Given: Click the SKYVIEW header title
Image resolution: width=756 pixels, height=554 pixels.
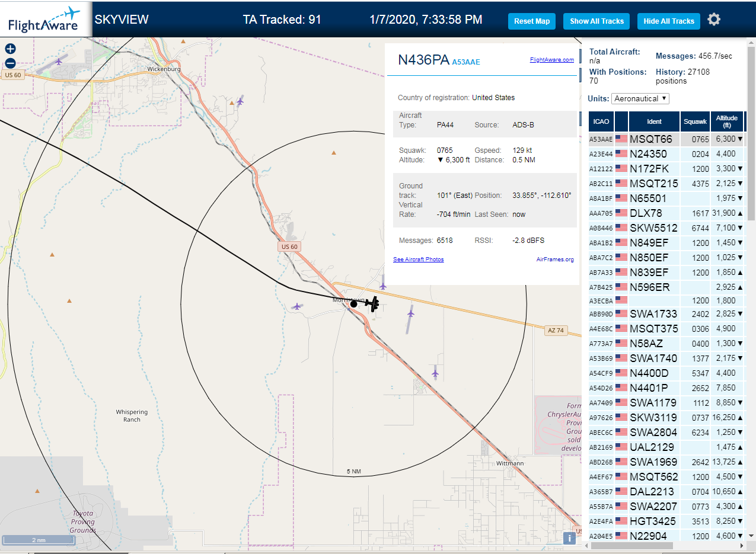Looking at the screenshot, I should [122, 20].
